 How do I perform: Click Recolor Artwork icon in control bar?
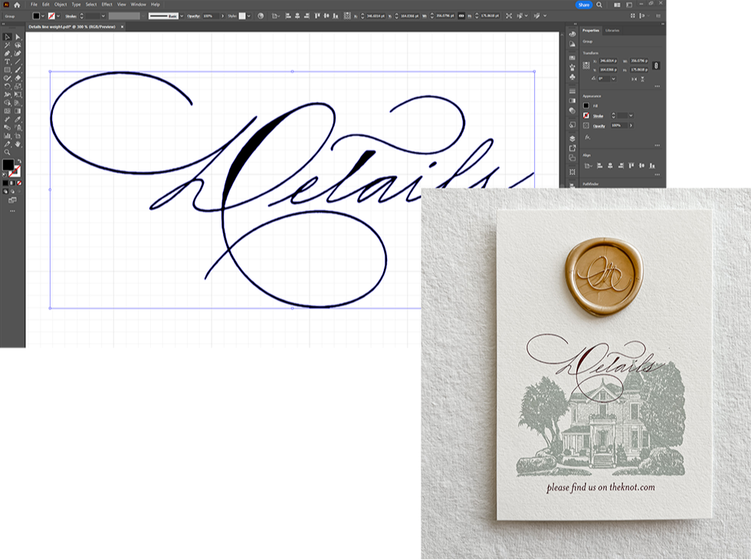coord(261,16)
